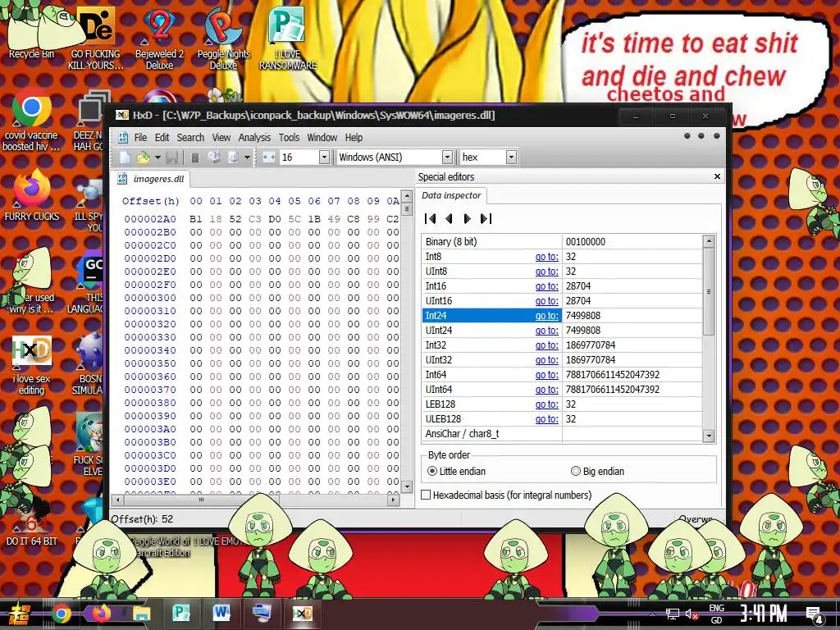Viewport: 840px width, 630px height.
Task: Click go to link for UInt16
Action: point(546,301)
